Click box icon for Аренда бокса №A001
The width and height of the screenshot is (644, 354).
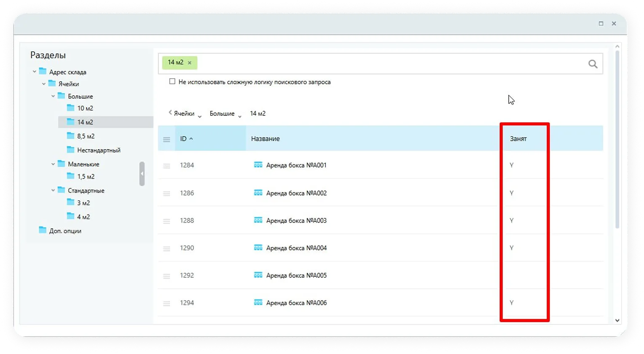(x=258, y=165)
